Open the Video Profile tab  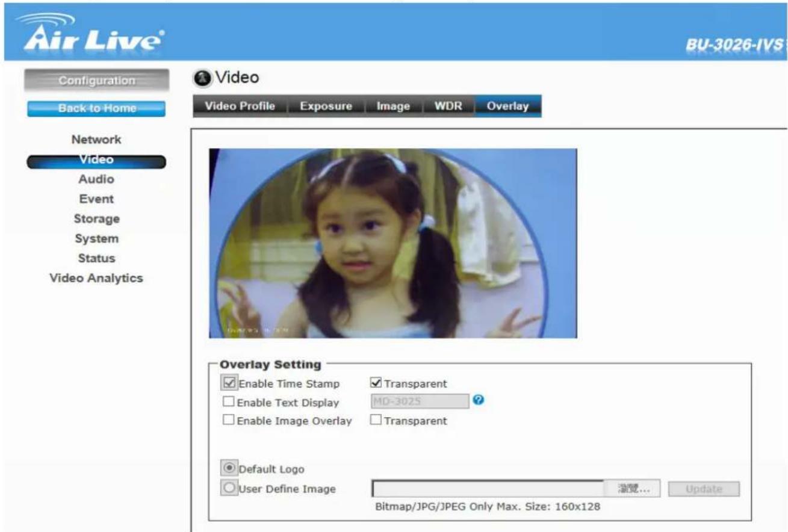click(240, 106)
